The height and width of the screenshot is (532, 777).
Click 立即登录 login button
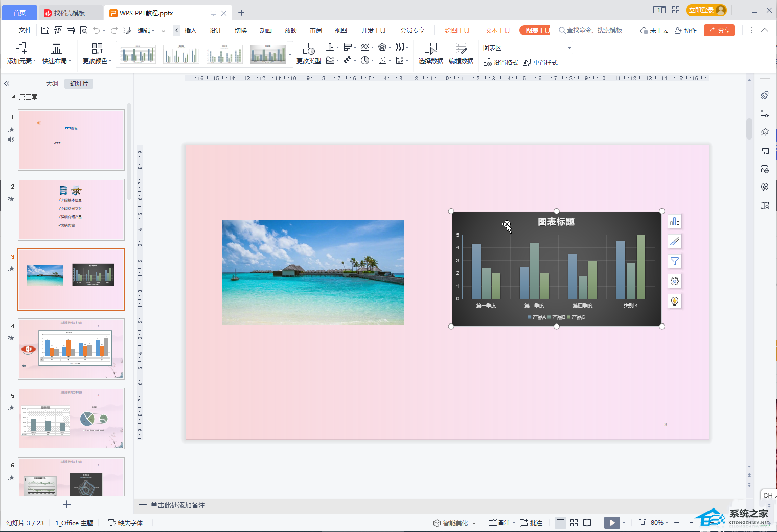click(x=706, y=10)
